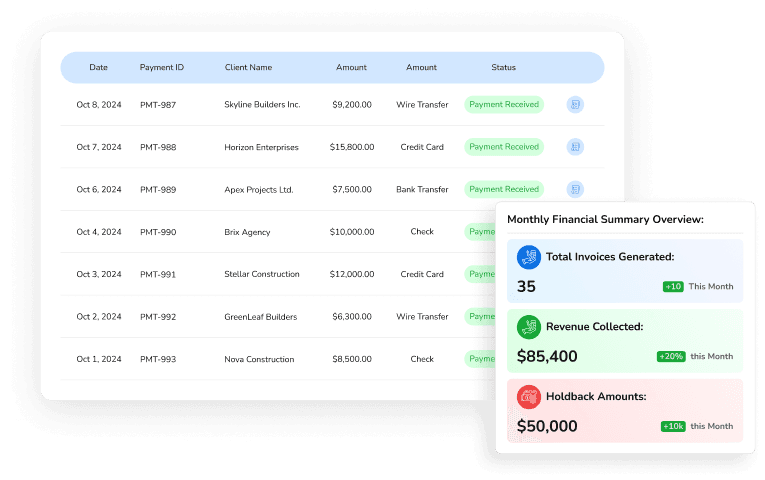Click the blue Total Invoices Generated icon
This screenshot has width=765, height=480.
point(529,257)
